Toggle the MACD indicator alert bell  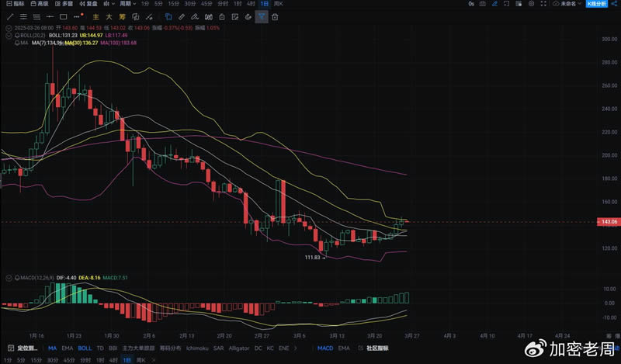click(17, 278)
